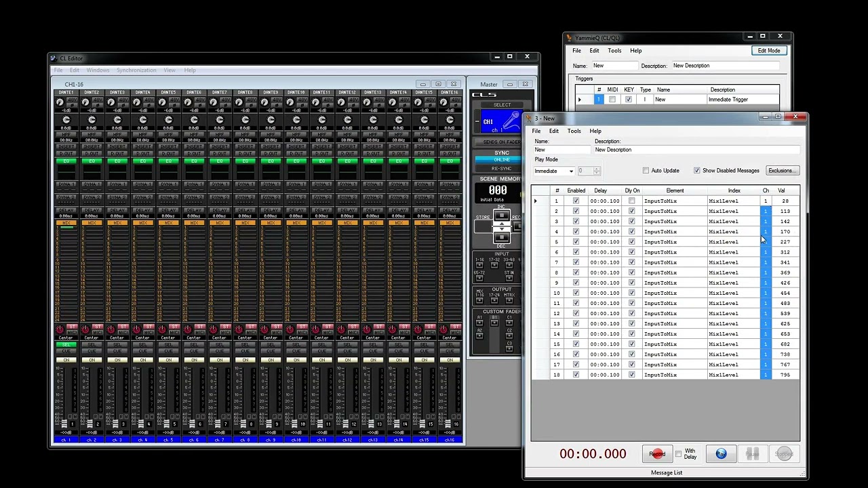Toggle KEY checkbox of trigger row 1
Screen dimensions: 868x488
point(628,100)
